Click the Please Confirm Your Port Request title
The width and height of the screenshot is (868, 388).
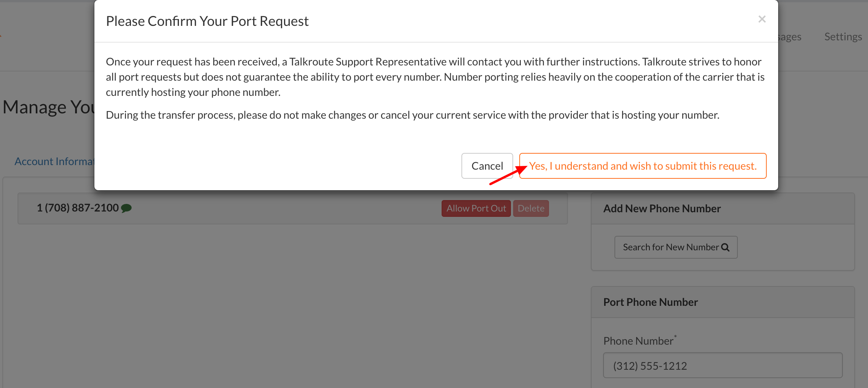tap(207, 21)
